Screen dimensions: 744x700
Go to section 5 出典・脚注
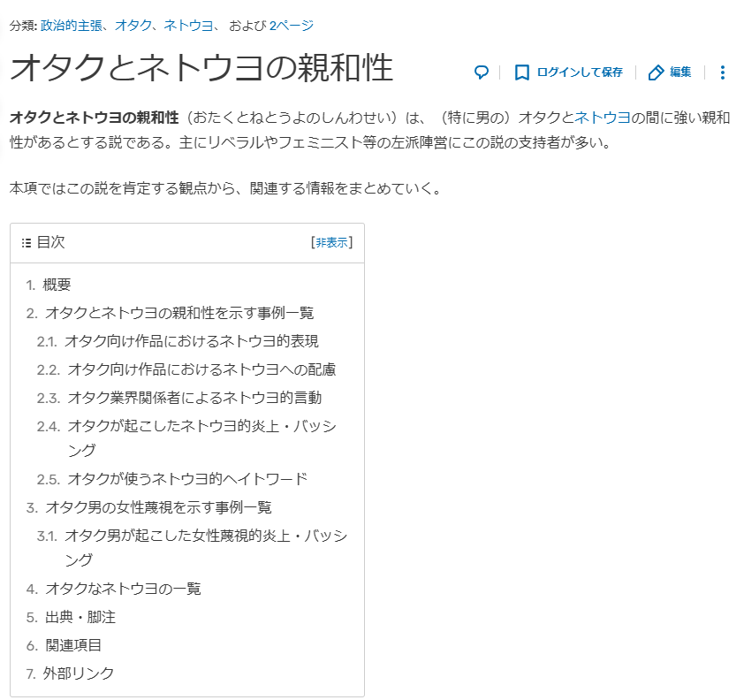click(80, 617)
